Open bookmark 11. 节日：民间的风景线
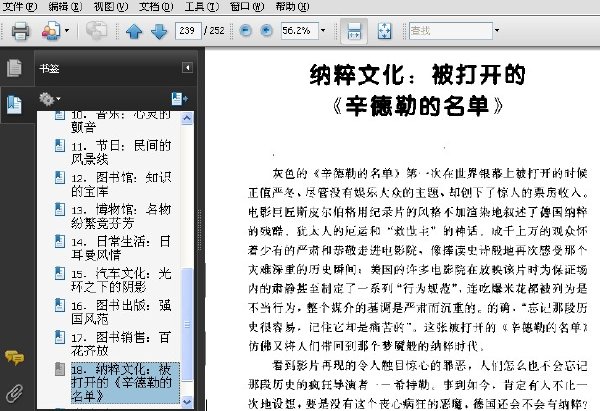Viewport: 600px width, 411px height. tap(121, 152)
